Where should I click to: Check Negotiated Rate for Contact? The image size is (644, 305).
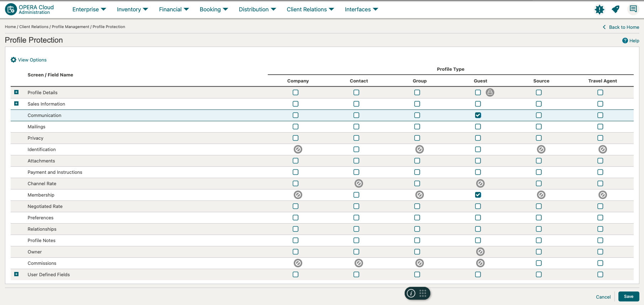click(356, 206)
